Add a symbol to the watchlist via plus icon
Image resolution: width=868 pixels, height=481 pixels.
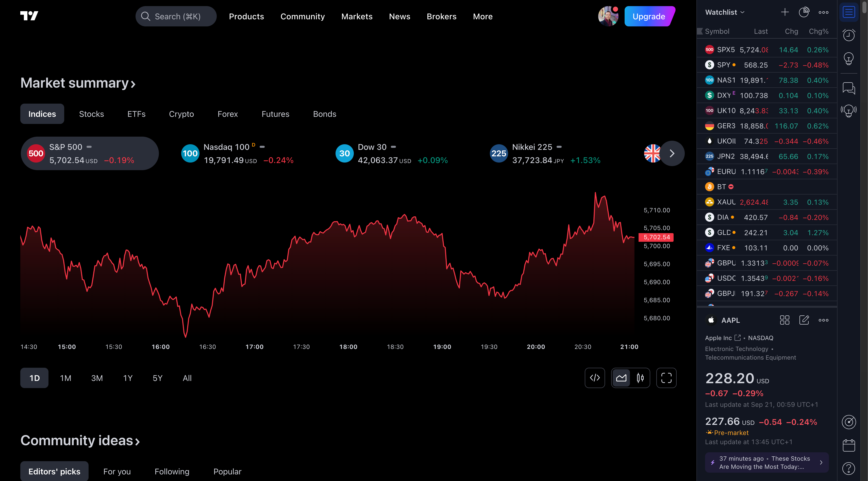[784, 12]
